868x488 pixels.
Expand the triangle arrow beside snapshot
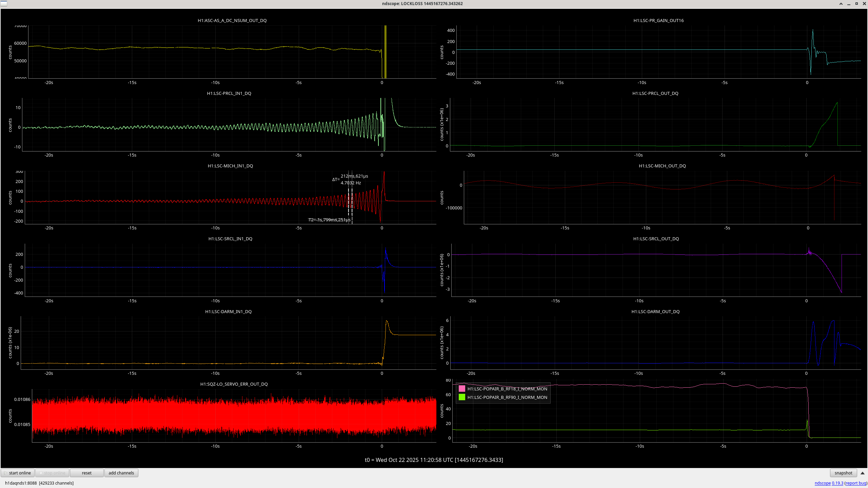863,473
